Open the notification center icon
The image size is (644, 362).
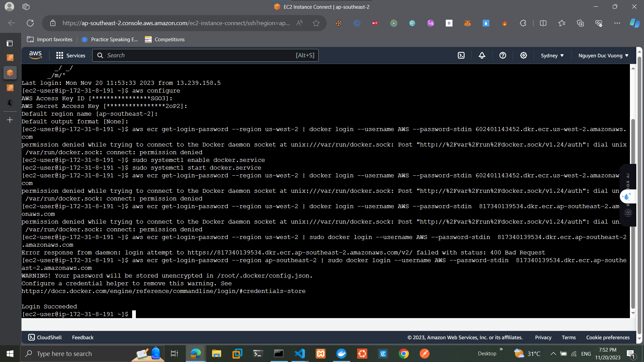click(631, 354)
